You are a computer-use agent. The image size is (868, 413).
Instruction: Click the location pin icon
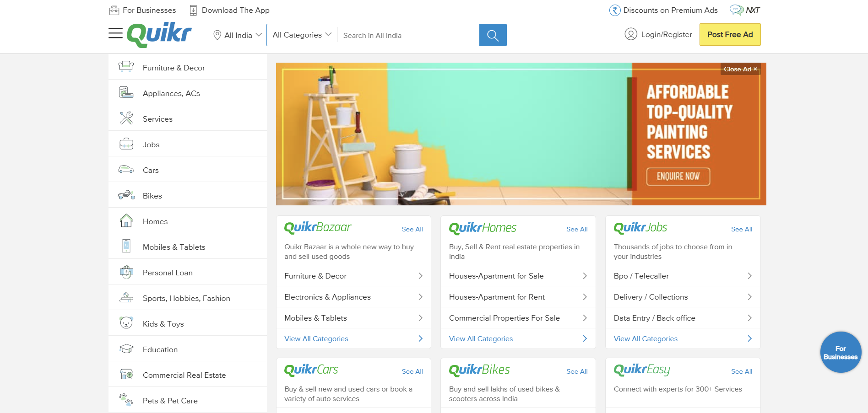click(217, 35)
